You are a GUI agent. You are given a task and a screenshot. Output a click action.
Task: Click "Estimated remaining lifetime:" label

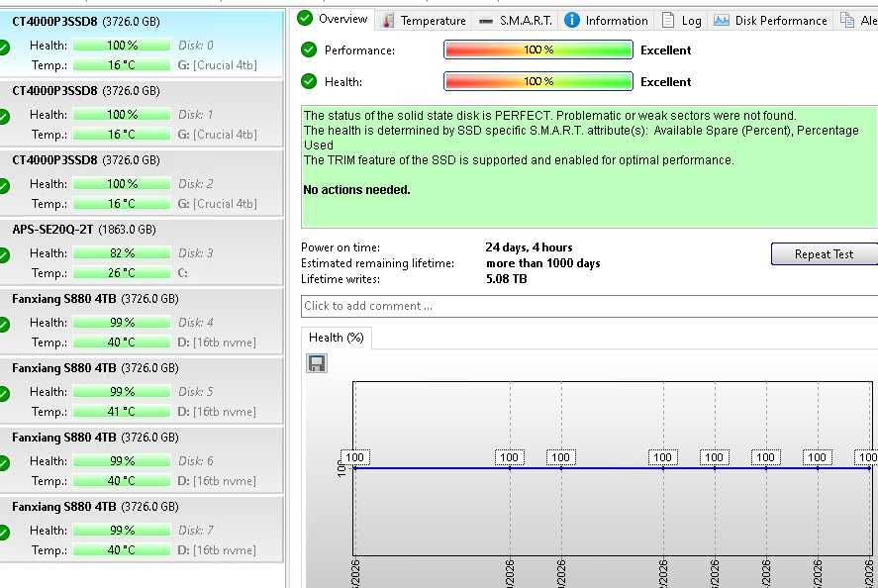[377, 263]
